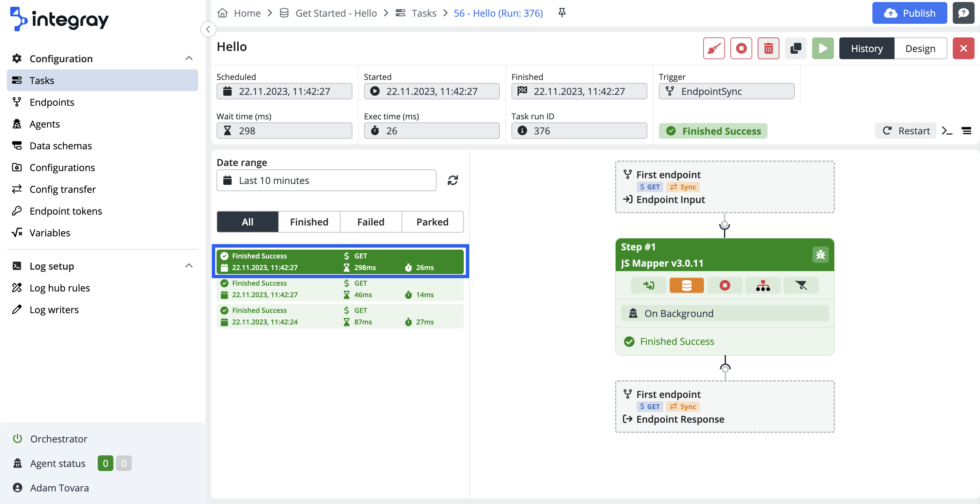Open Endpoints in the sidebar
Image resolution: width=980 pixels, height=504 pixels.
point(52,102)
